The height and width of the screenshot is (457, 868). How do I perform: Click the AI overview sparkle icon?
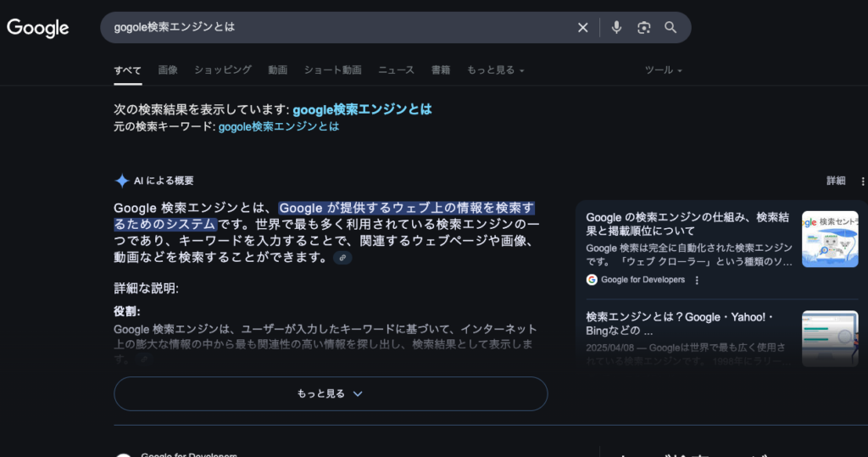coord(122,181)
